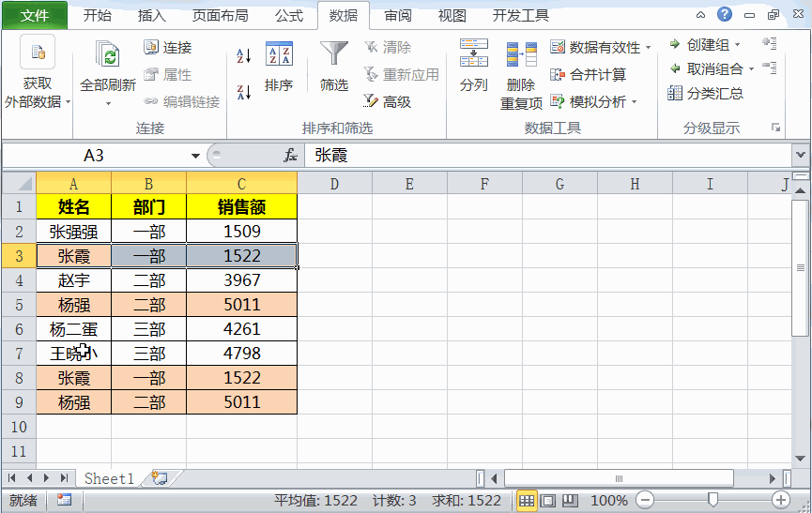Click the Consolidate command
This screenshot has height=513, width=812.
(588, 74)
